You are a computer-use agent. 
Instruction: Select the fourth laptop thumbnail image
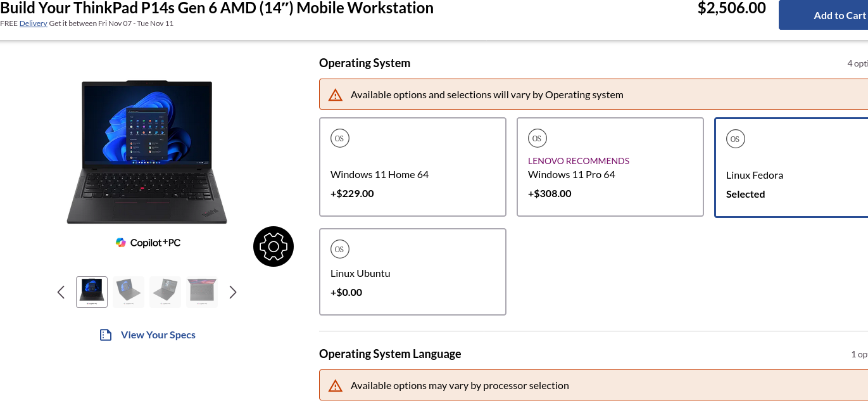point(202,292)
